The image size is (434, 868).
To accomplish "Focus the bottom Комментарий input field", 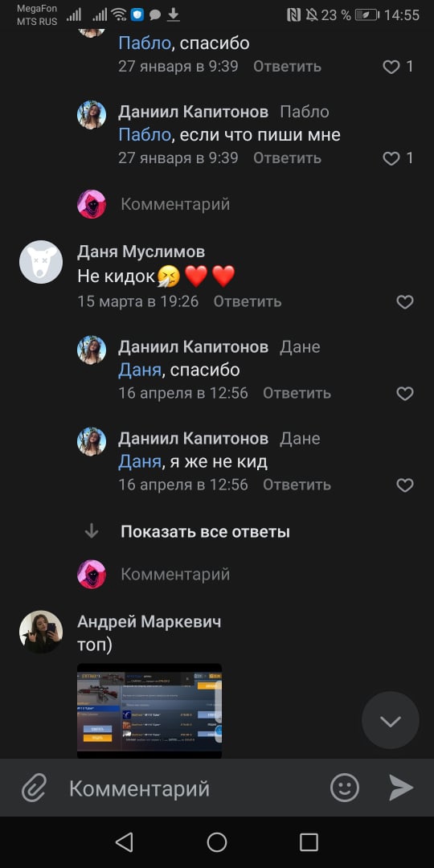I will [188, 788].
